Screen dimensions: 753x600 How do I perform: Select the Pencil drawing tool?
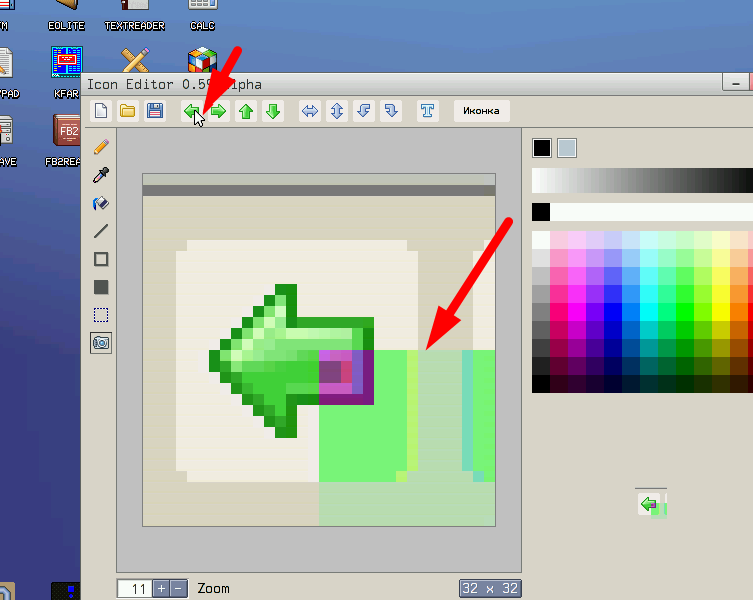101,147
